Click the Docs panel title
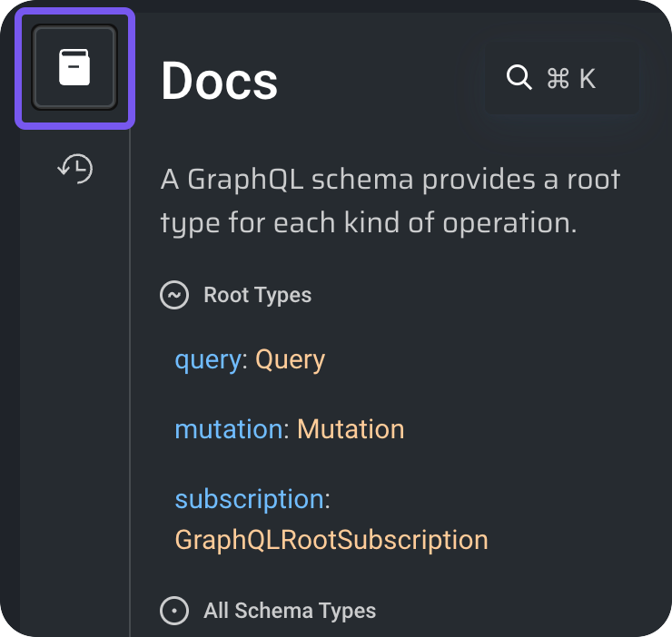The height and width of the screenshot is (637, 672). pyautogui.click(x=219, y=82)
